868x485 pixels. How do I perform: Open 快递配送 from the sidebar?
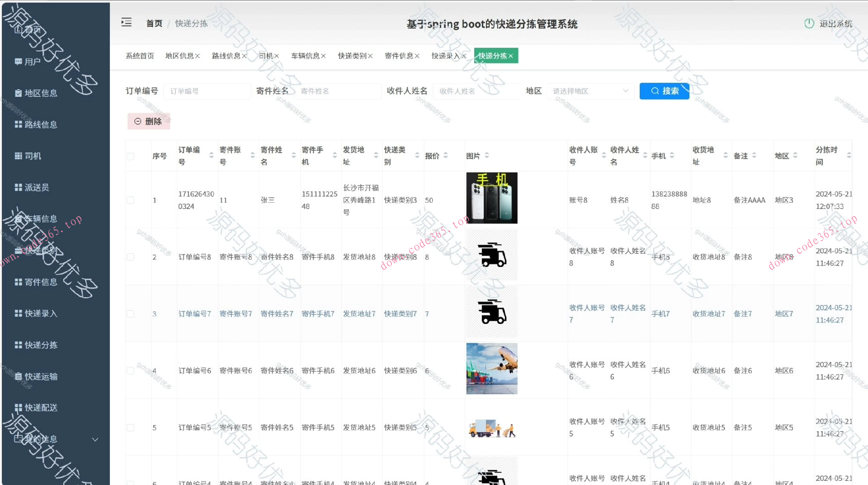tap(40, 408)
